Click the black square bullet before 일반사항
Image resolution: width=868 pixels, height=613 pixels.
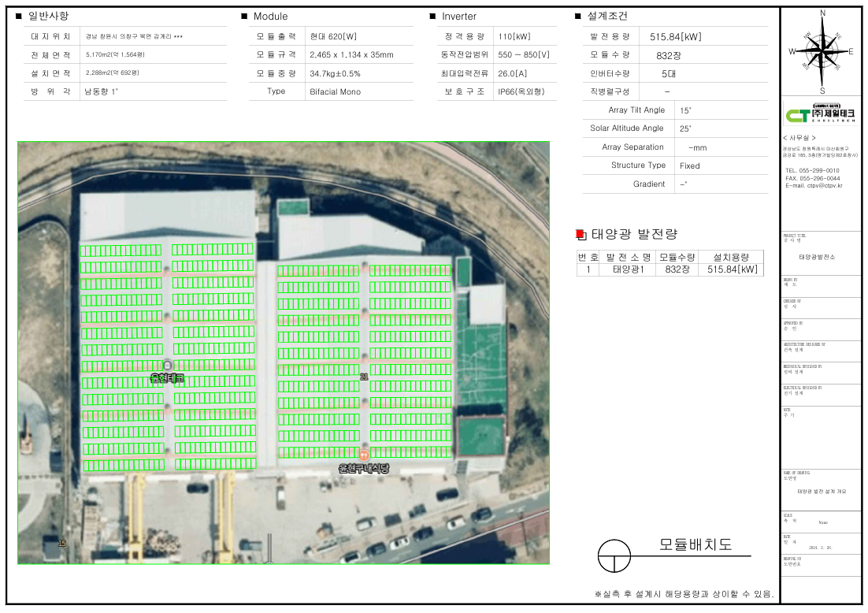point(19,17)
